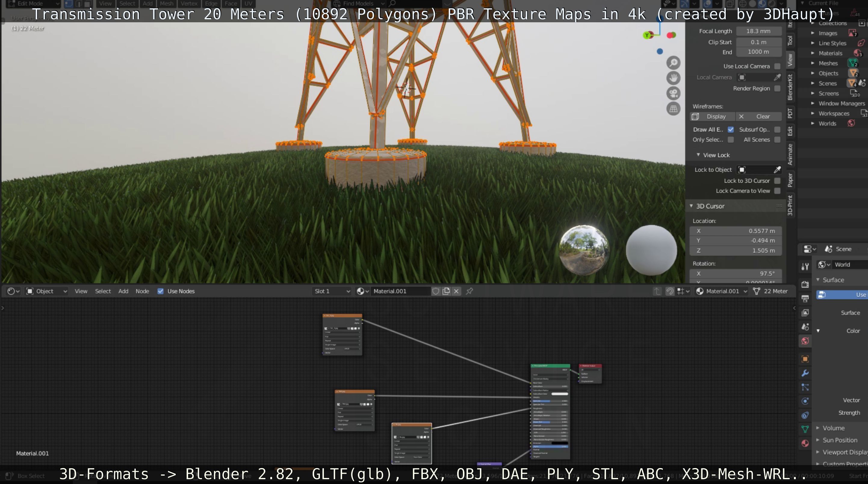This screenshot has height=484, width=868.
Task: Open the Output properties printer icon
Action: pos(805,298)
